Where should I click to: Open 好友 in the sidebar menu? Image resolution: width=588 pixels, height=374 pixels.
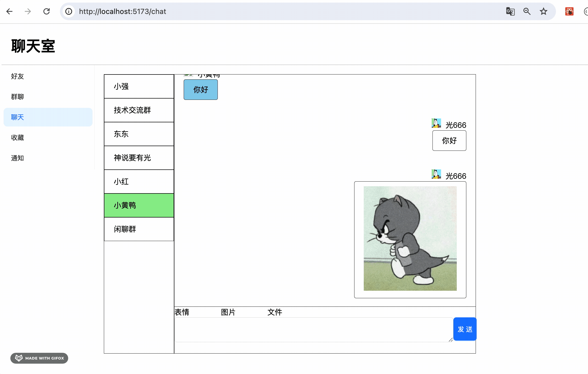17,76
